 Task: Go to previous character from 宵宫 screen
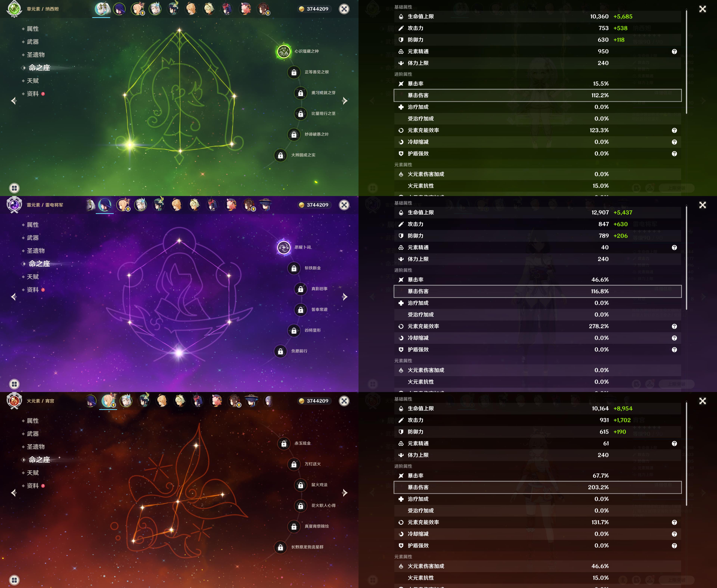click(14, 492)
